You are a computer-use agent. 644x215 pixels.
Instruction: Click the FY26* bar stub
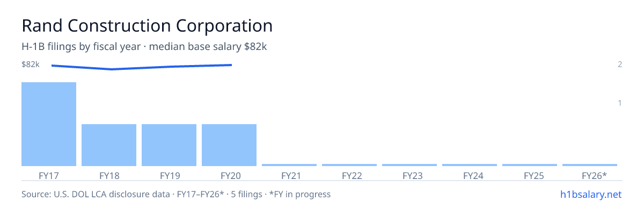(590, 165)
